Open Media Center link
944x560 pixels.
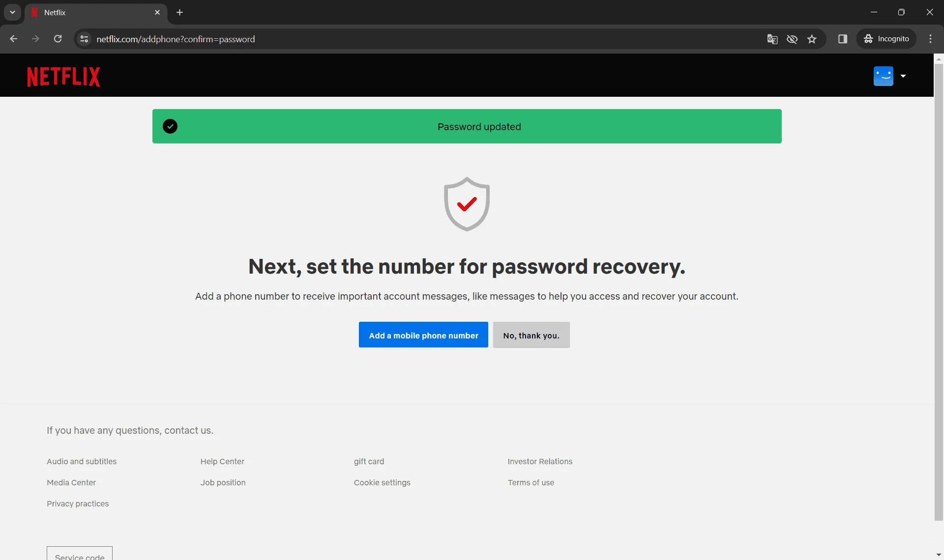point(71,482)
